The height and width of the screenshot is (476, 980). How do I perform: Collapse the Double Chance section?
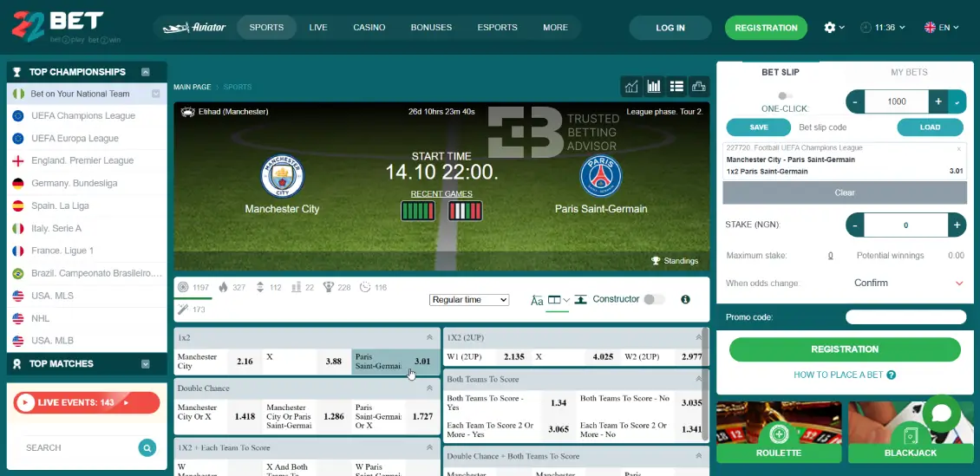(429, 388)
